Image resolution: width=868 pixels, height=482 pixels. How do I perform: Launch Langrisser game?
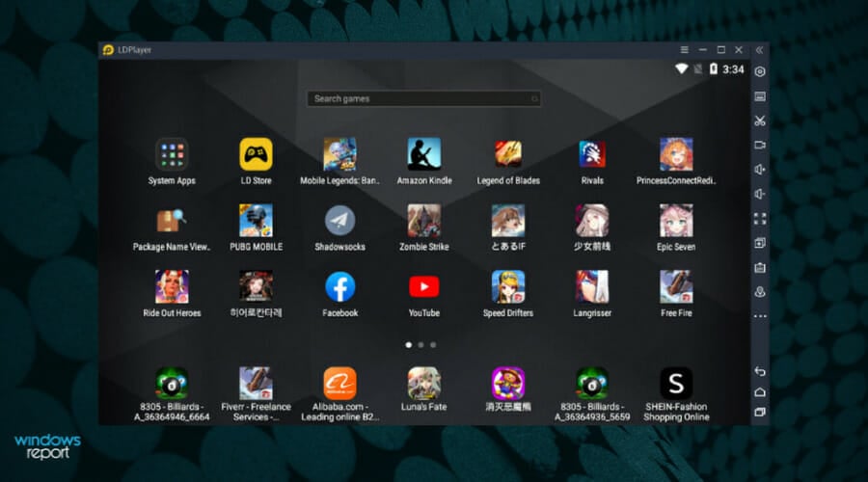coord(592,286)
